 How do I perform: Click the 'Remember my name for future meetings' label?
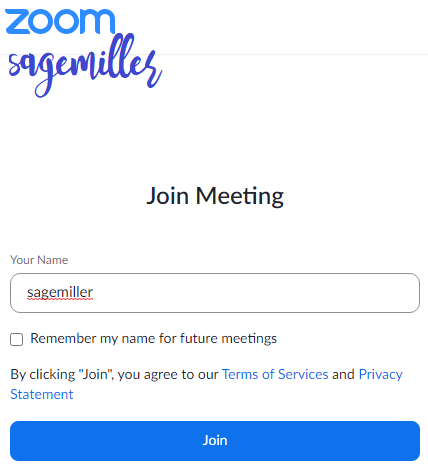[154, 338]
